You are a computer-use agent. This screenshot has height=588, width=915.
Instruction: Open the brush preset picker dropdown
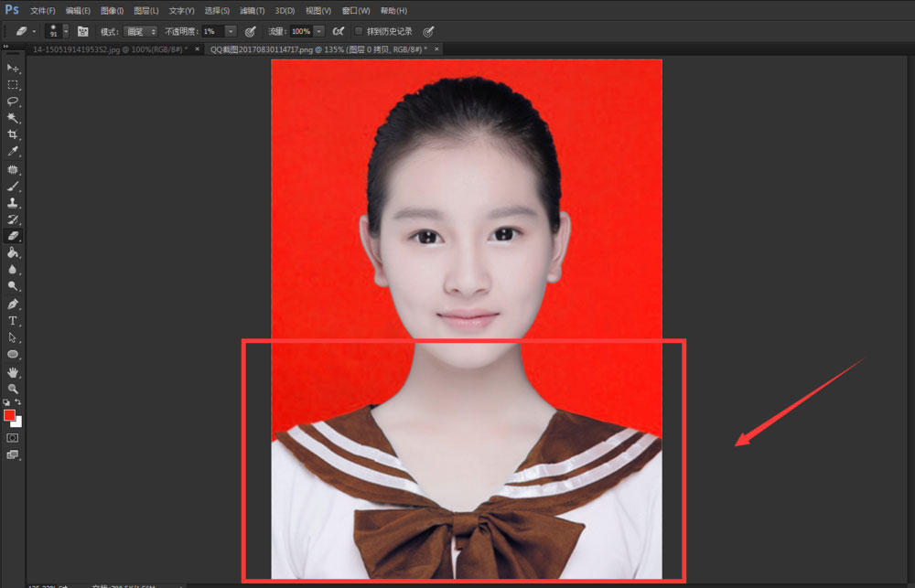coord(64,30)
